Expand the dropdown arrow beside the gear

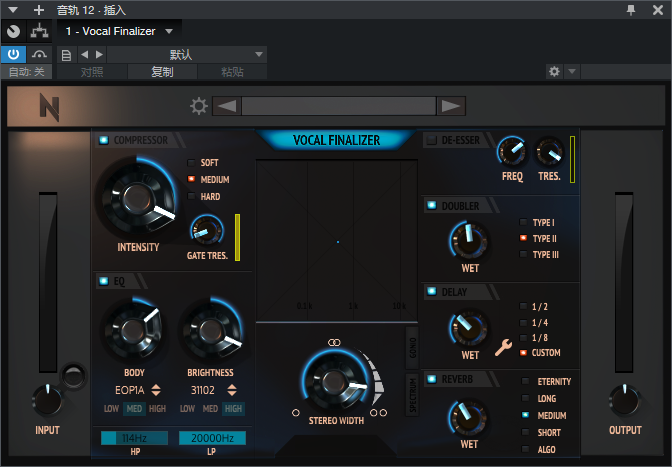[x=572, y=72]
